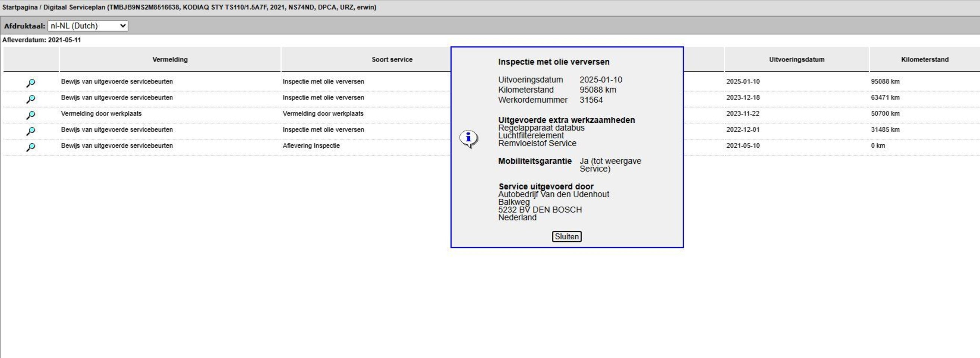Screen dimensions: 980x358
Task: Click the Soort service column header
Action: (x=392, y=59)
